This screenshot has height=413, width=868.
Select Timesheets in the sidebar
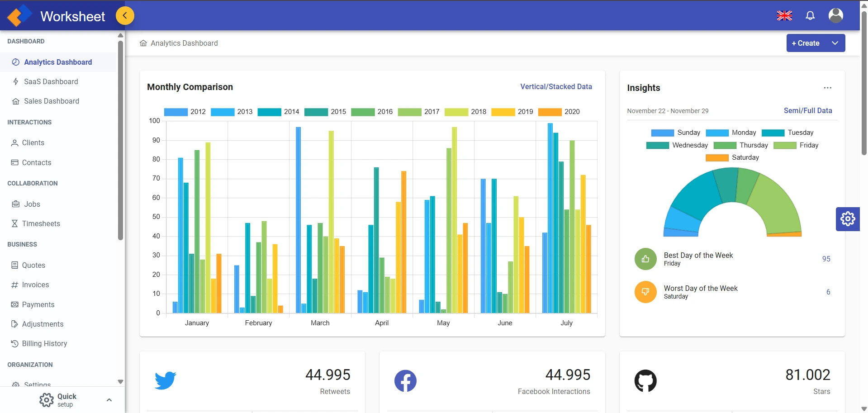coord(41,223)
